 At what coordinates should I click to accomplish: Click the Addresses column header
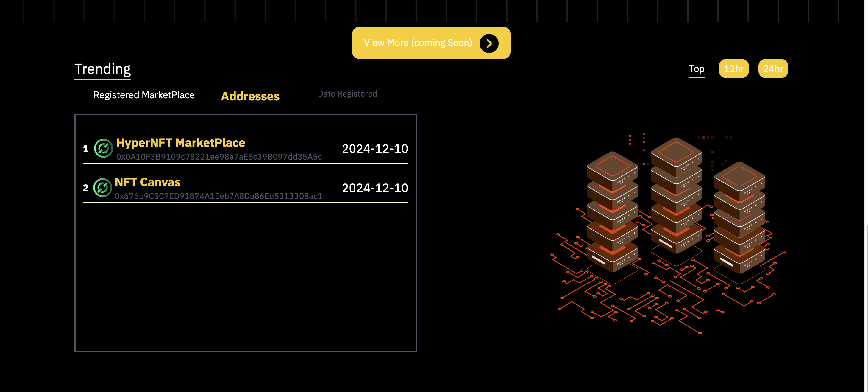pos(250,97)
